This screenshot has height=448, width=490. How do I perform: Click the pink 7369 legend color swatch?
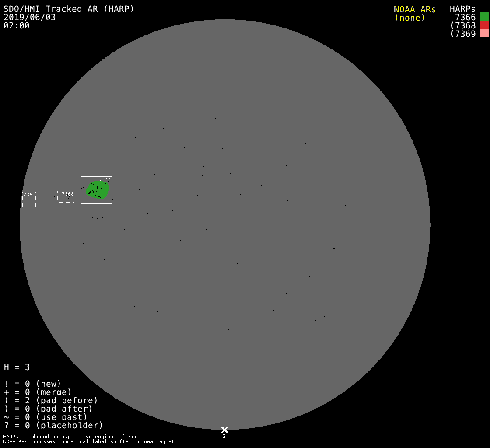tap(484, 33)
